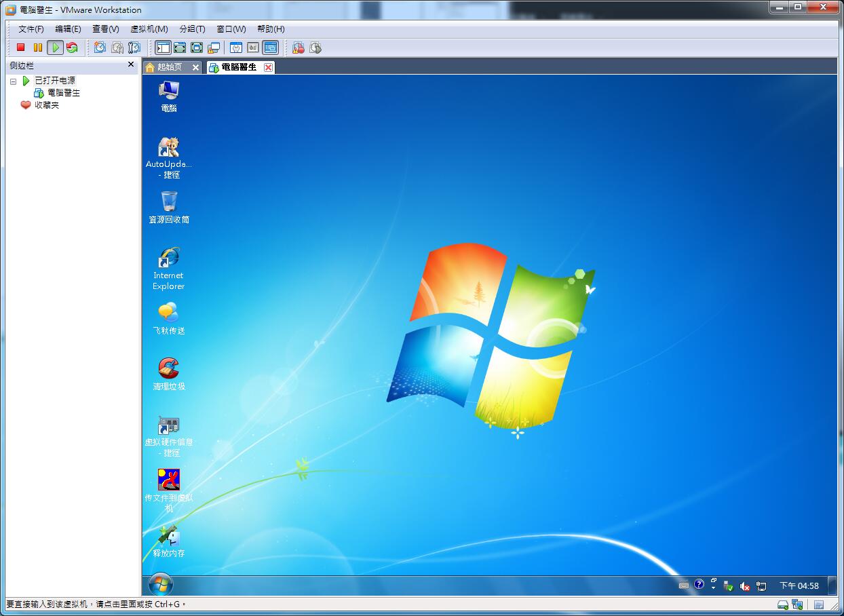The height and width of the screenshot is (616, 844).
Task: Collapse the 已打开电源 tree node
Action: pyautogui.click(x=13, y=81)
